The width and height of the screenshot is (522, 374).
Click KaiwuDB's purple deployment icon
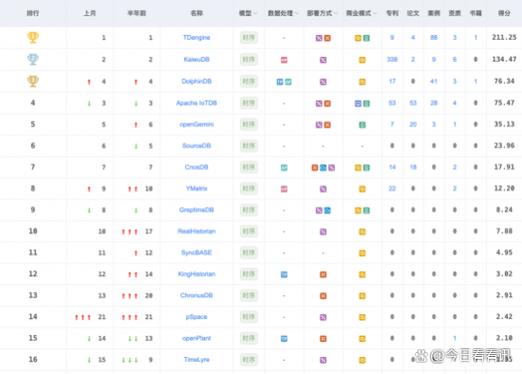(x=323, y=60)
